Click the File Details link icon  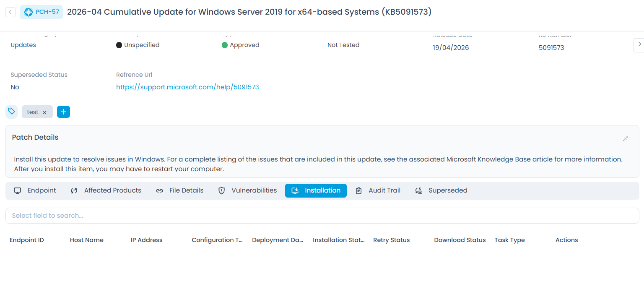coord(159,191)
